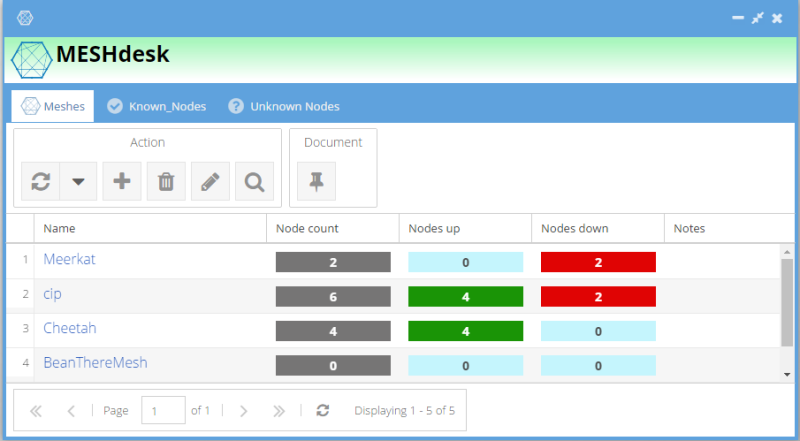Click the pin note icon under Document
The image size is (800, 441).
click(316, 181)
